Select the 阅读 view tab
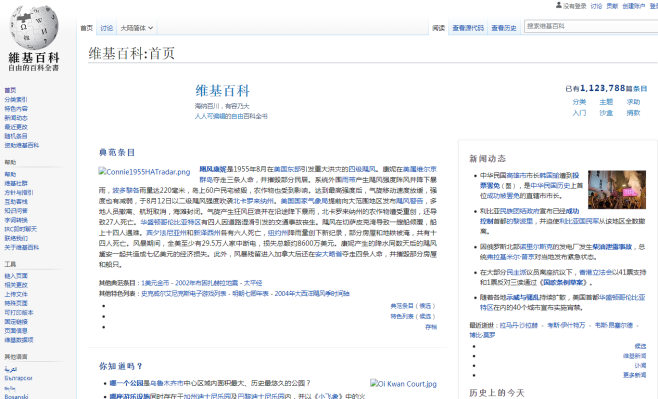 pos(439,28)
